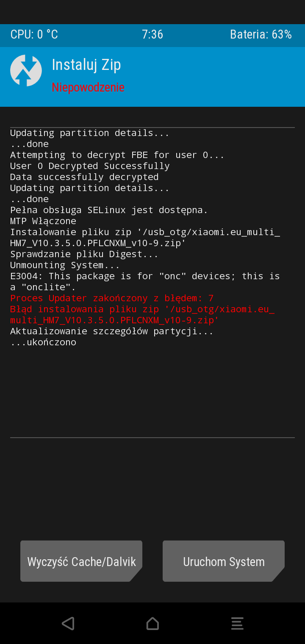Image resolution: width=305 pixels, height=644 pixels.
Task: Tap the Data successfully decrypted line
Action: coord(84,177)
